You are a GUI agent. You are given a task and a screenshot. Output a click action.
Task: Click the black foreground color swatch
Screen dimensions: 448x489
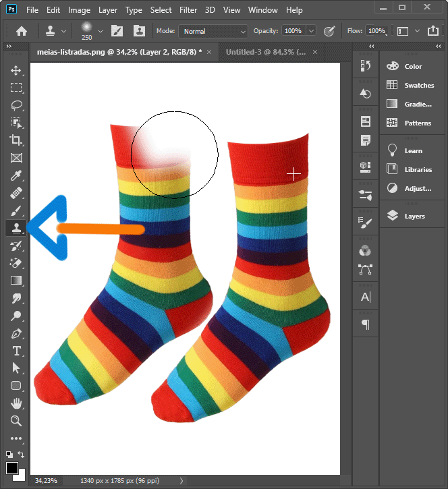[x=12, y=468]
